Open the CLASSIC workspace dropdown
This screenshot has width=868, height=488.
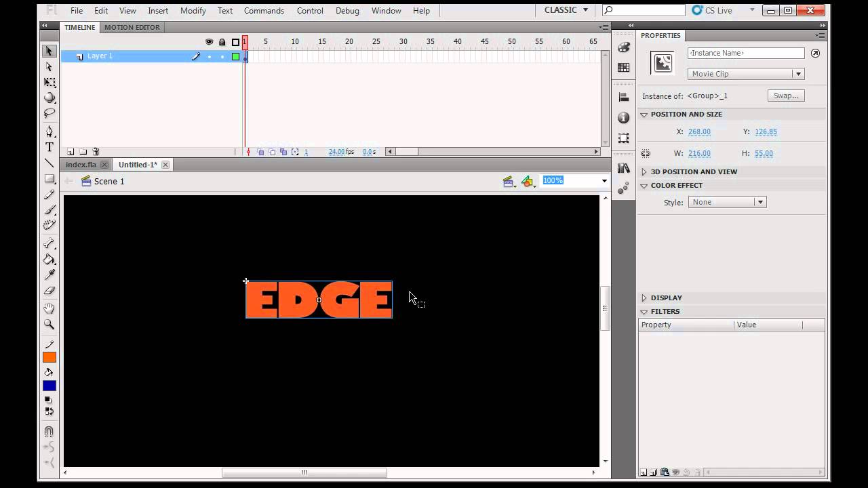(566, 10)
